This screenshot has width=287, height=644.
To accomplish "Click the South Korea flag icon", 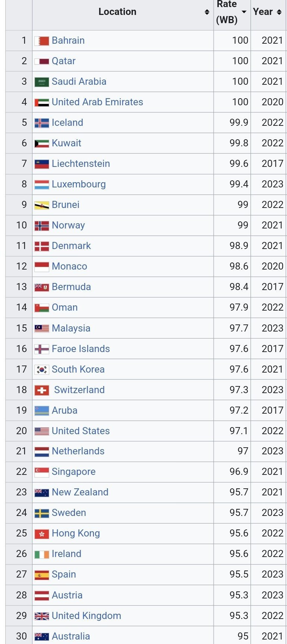I will pos(42,370).
